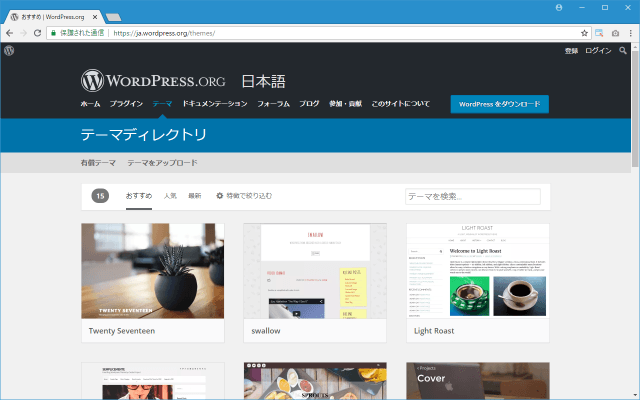Select the 最新 filter tab
Image resolution: width=640 pixels, height=400 pixels.
click(195, 196)
